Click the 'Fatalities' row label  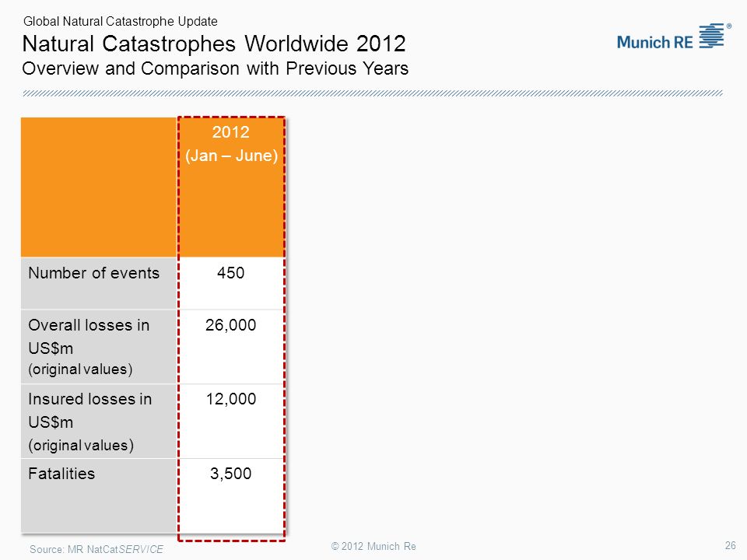click(61, 474)
